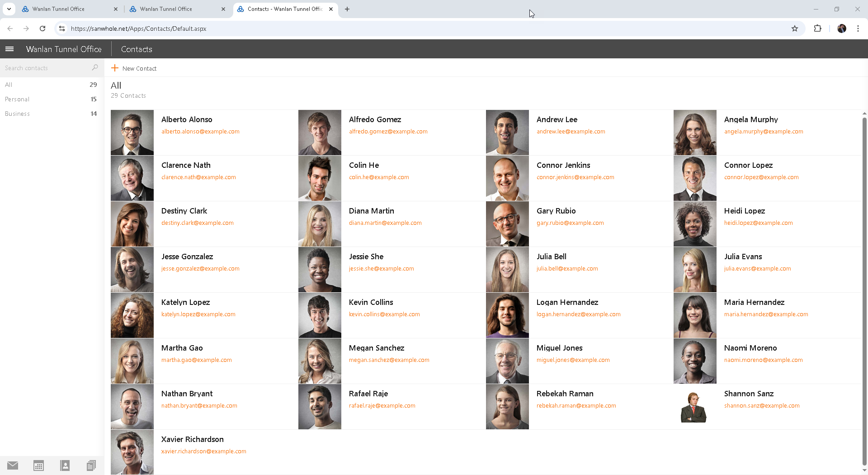Open the Calendar app icon
The width and height of the screenshot is (868, 475).
[39, 465]
